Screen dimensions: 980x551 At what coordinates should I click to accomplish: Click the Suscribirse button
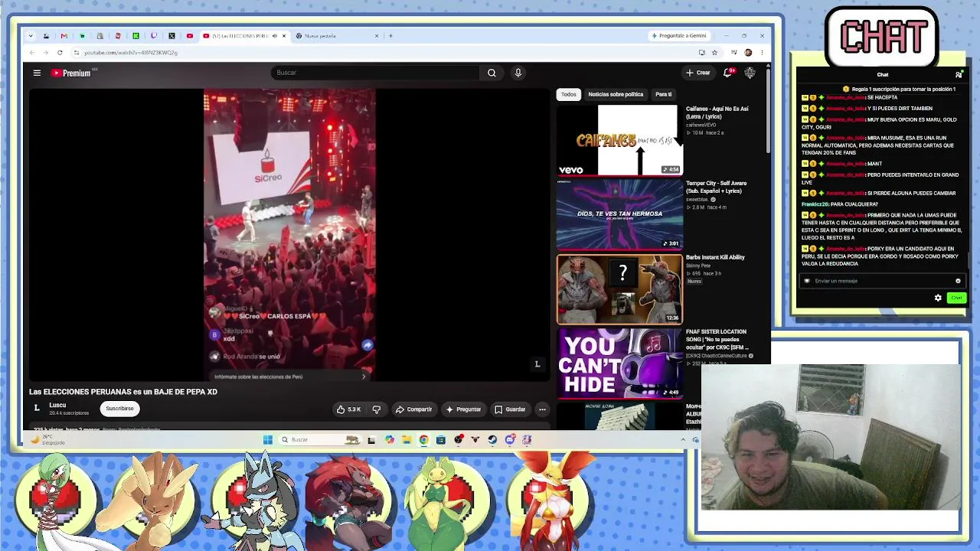point(119,409)
